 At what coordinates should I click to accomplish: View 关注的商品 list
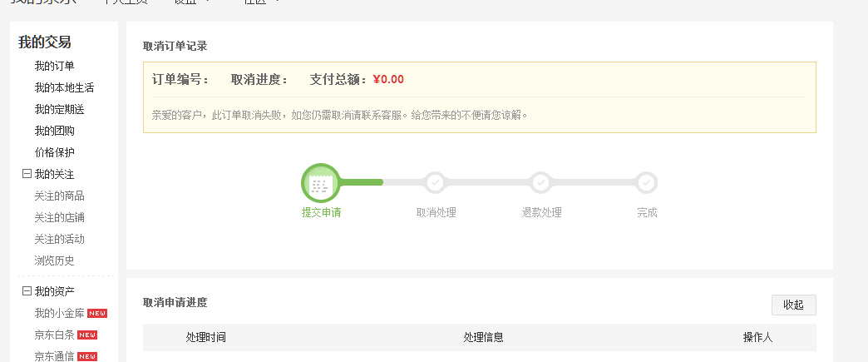point(59,196)
